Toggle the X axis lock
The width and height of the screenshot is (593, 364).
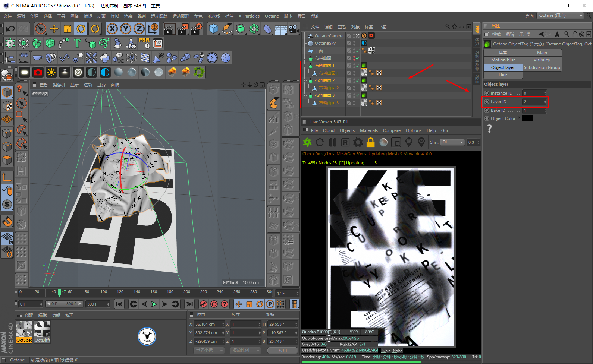coord(112,29)
